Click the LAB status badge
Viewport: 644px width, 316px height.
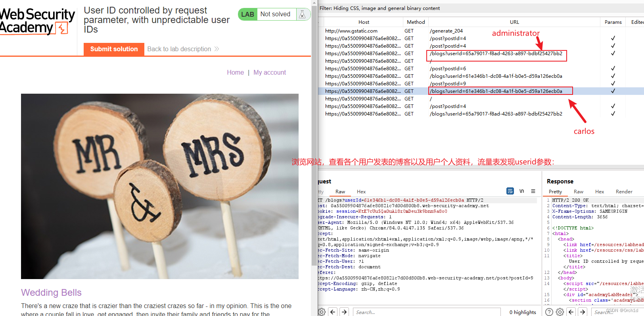(x=247, y=14)
